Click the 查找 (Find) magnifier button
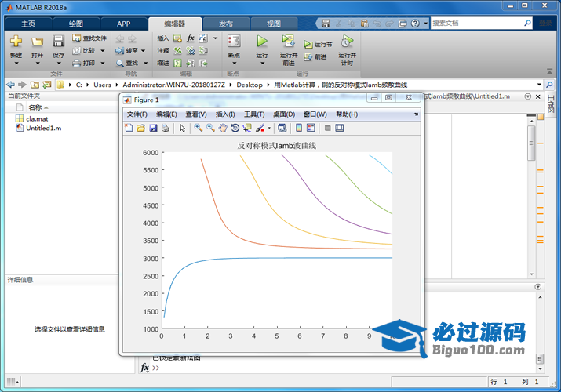This screenshot has width=561, height=392. click(x=127, y=63)
